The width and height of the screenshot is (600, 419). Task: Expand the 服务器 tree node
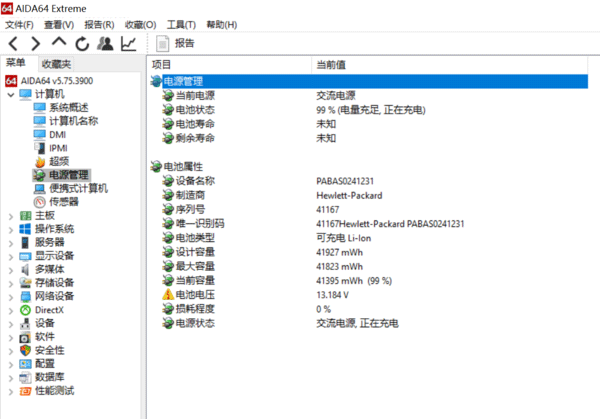coord(11,243)
